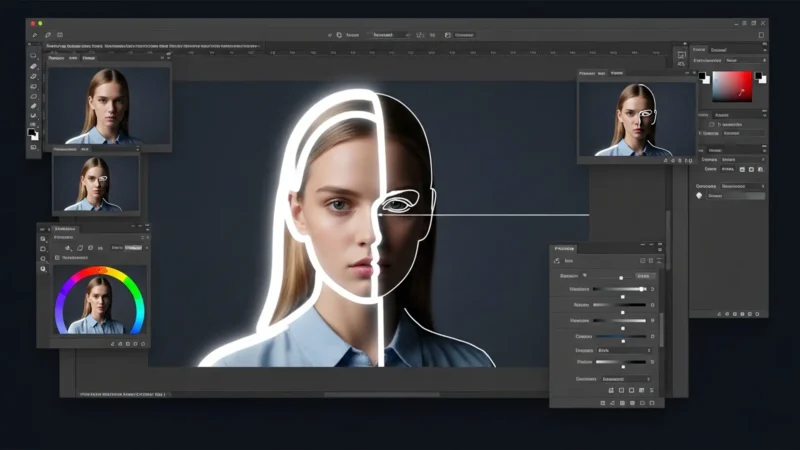Open the dropdown between the blue slider and last slider
The width and height of the screenshot is (800, 450).
tap(624, 351)
